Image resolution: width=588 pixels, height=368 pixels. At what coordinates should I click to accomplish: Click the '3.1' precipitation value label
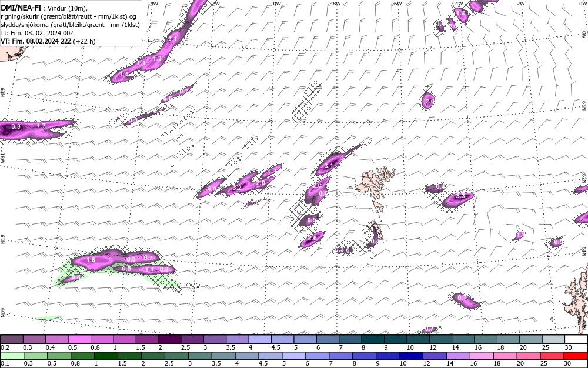click(329, 166)
